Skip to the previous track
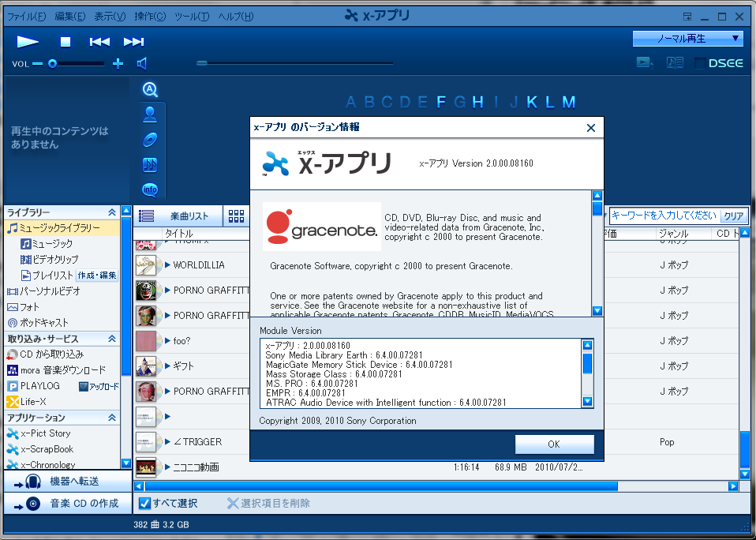This screenshot has height=540, width=756. point(99,42)
